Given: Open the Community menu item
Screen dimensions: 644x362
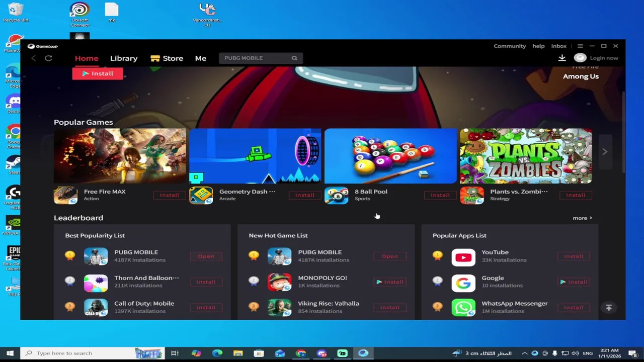Looking at the screenshot, I should pos(510,46).
